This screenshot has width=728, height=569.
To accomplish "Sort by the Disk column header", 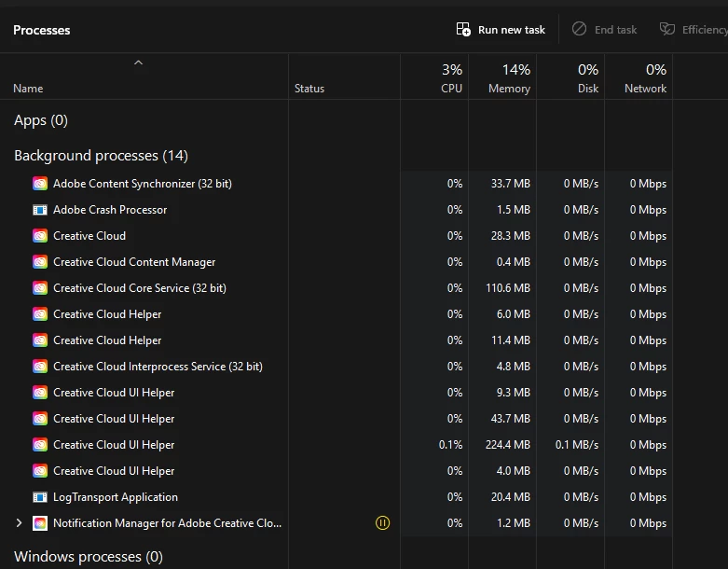I will point(570,76).
